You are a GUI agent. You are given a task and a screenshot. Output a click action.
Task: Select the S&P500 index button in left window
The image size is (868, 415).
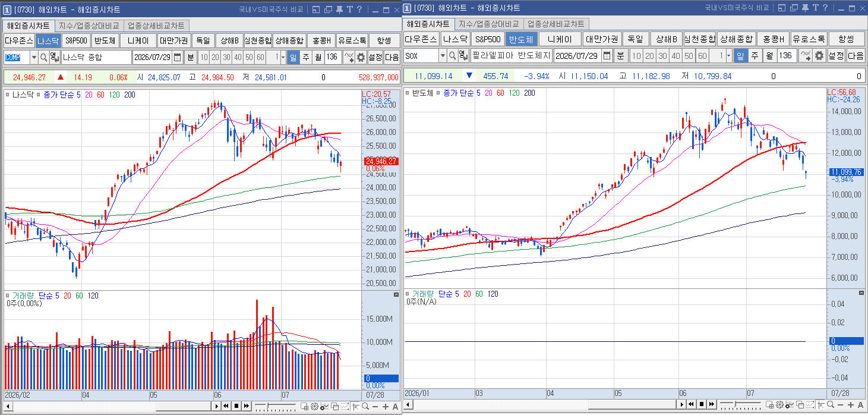(76, 40)
